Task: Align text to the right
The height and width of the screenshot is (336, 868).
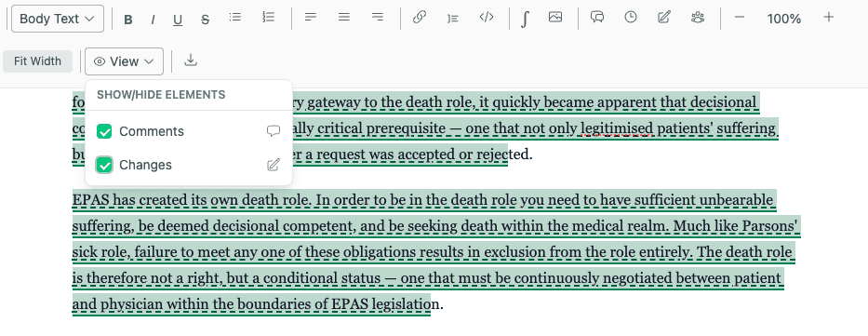Action: 378,17
